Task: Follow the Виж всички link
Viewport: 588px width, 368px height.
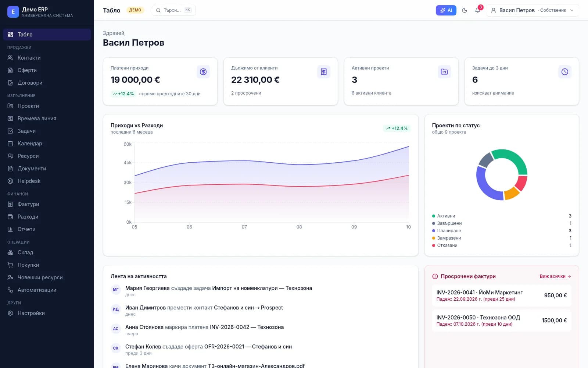Action: click(555, 276)
